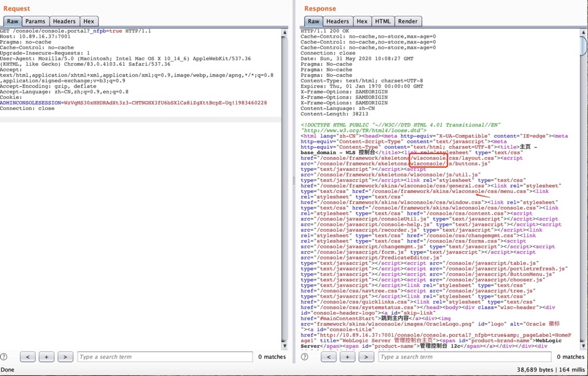
Task: Focus the response search term field
Action: point(464,357)
